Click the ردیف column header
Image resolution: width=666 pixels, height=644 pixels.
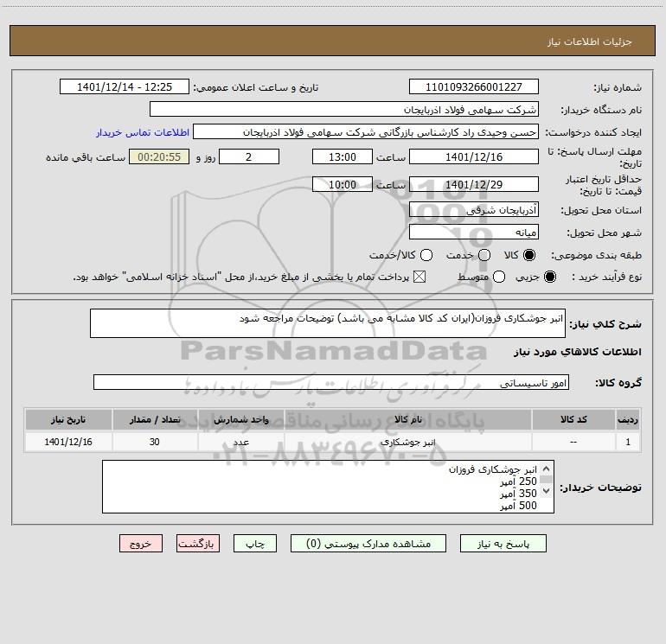coord(628,419)
